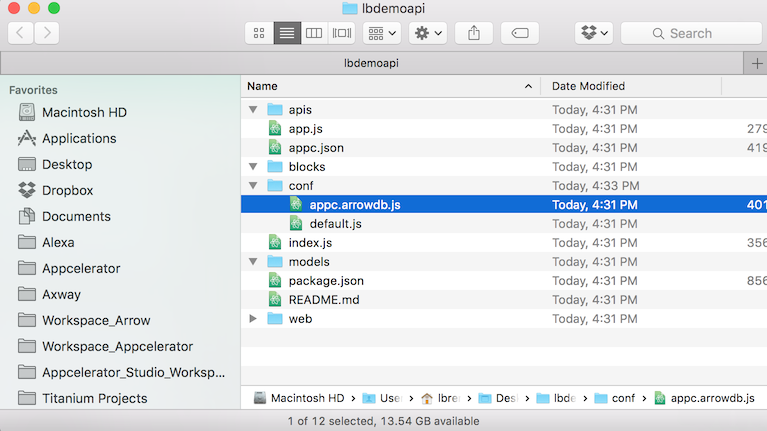Click the package.json file icon
The height and width of the screenshot is (431, 767).
point(275,281)
